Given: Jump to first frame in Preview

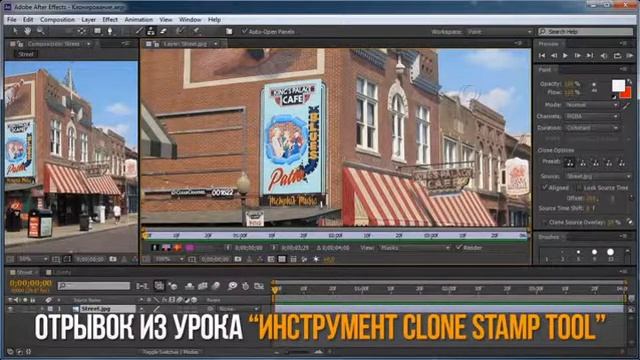Looking at the screenshot, I should 542,56.
